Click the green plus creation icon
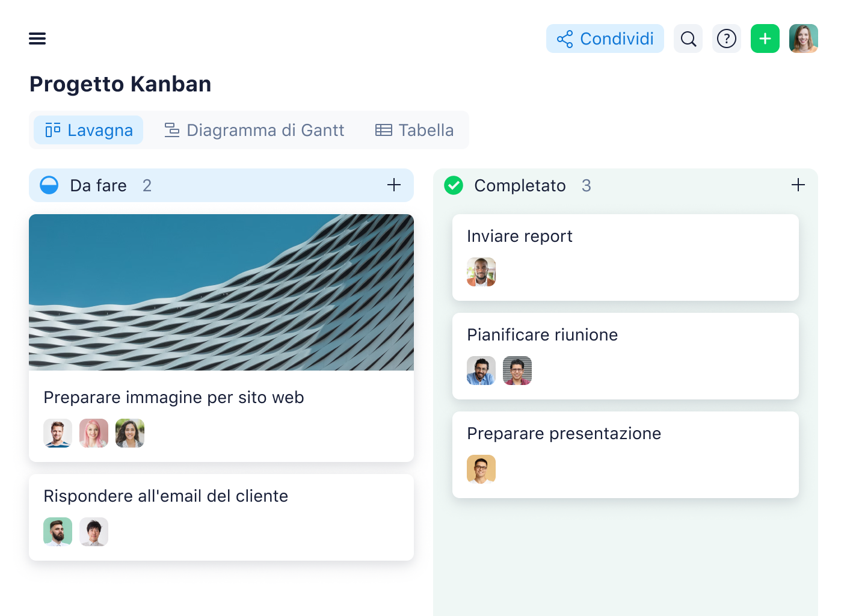This screenshot has height=616, width=847. point(765,38)
